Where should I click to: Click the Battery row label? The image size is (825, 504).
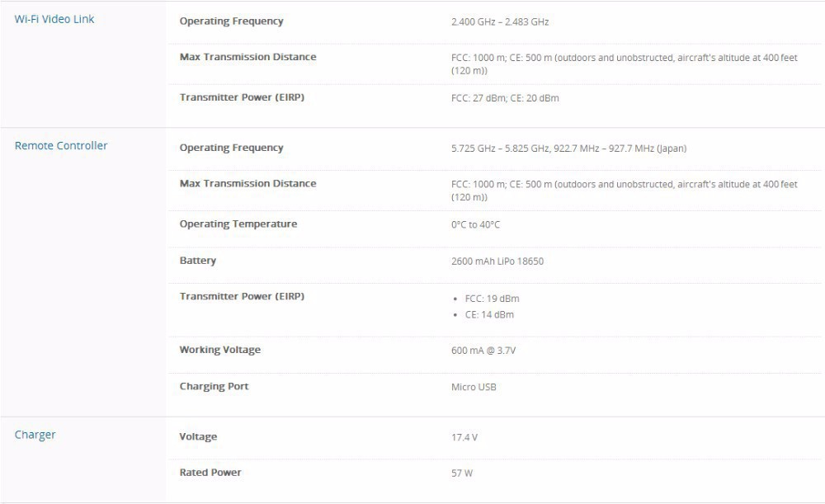(198, 261)
